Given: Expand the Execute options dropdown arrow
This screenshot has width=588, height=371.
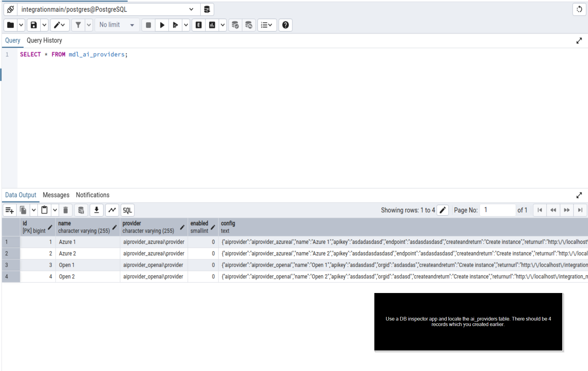Looking at the screenshot, I should [186, 25].
